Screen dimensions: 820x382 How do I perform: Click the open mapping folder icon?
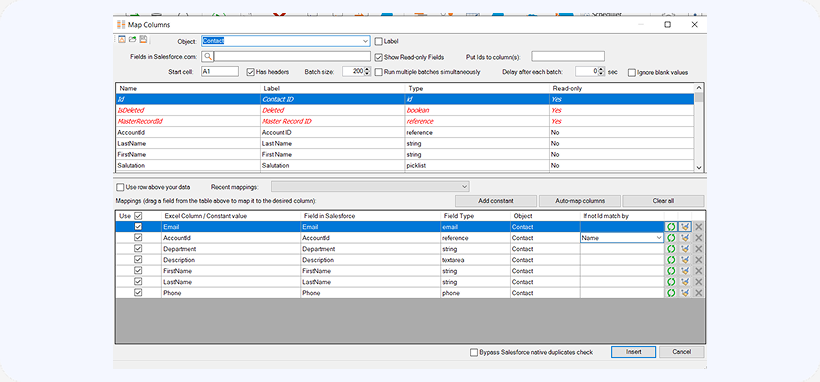132,39
